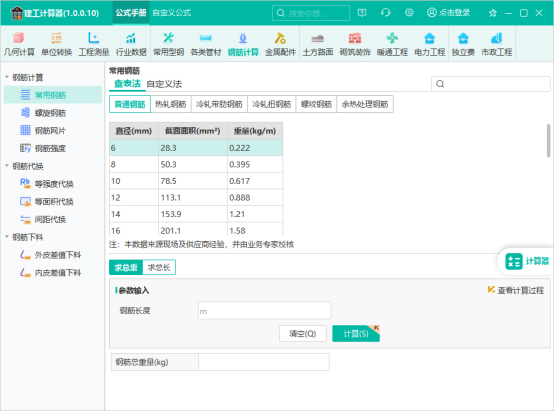554x412 pixels.
Task: Collapse the 钢筋计算 tree group
Action: 7,77
